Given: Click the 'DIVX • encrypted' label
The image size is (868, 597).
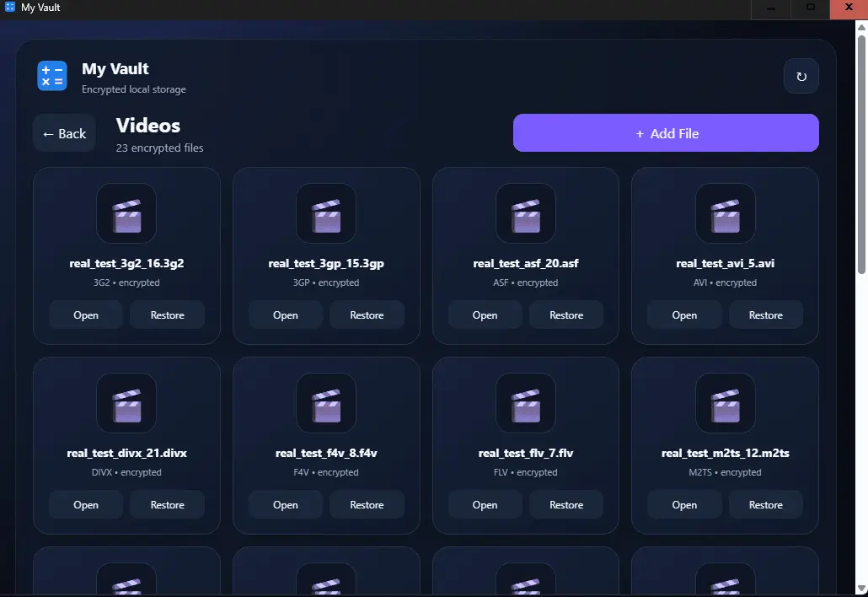Looking at the screenshot, I should click(x=126, y=472).
